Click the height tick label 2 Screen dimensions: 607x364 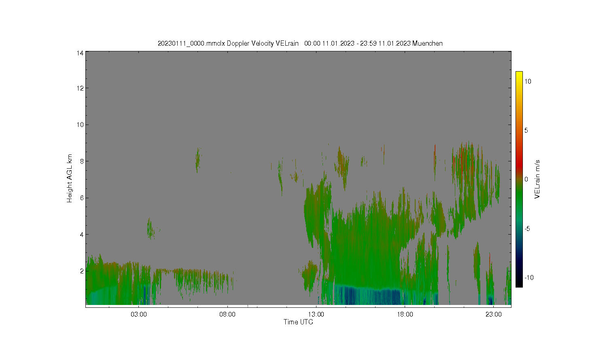[x=82, y=271]
